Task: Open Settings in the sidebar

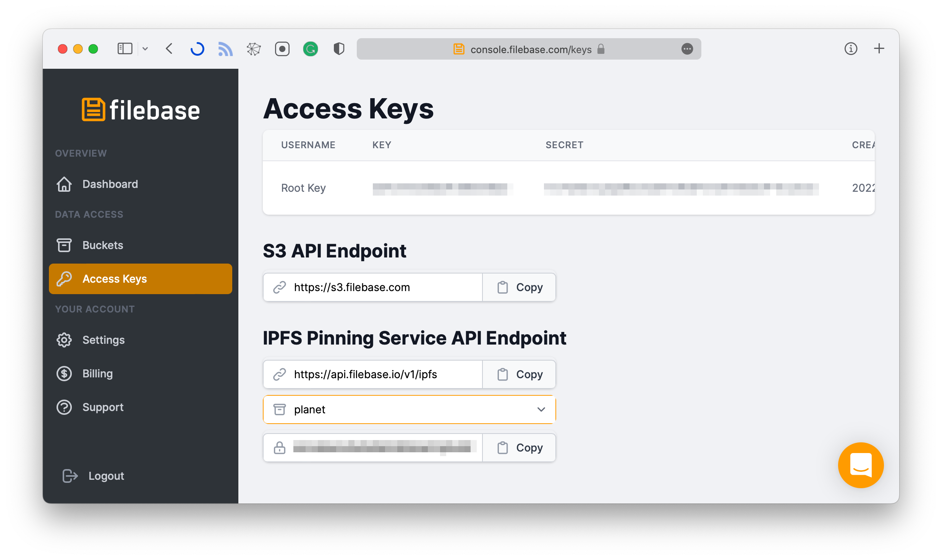Action: tap(141, 340)
